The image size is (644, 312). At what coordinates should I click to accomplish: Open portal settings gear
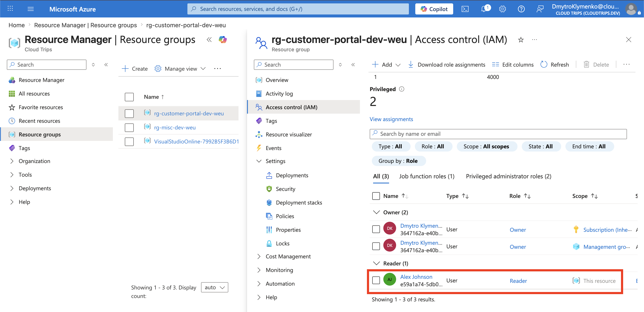502,9
